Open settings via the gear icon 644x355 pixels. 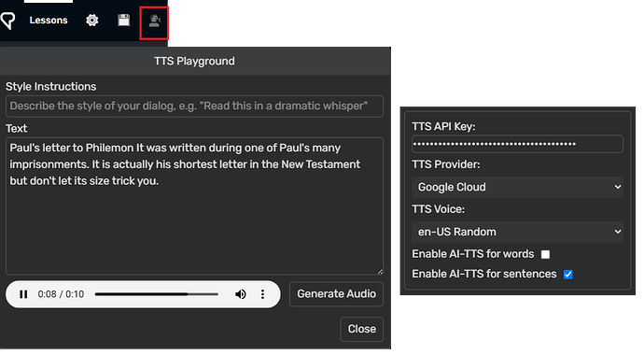coord(92,21)
